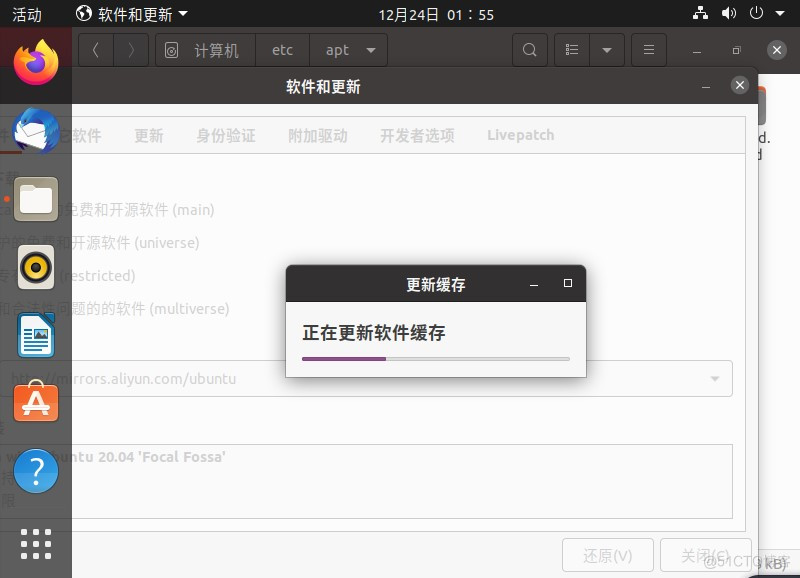800x578 pixels.
Task: Open the Help icon in the dock
Action: pyautogui.click(x=36, y=470)
